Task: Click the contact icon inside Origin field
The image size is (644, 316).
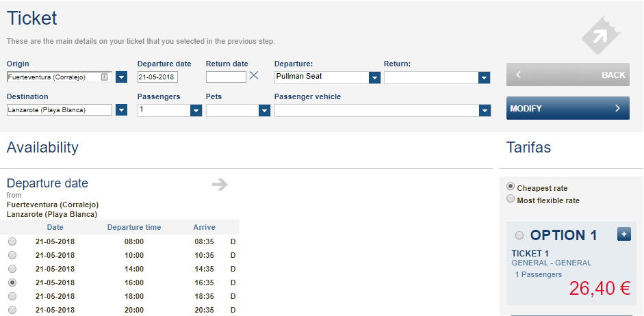Action: (104, 77)
